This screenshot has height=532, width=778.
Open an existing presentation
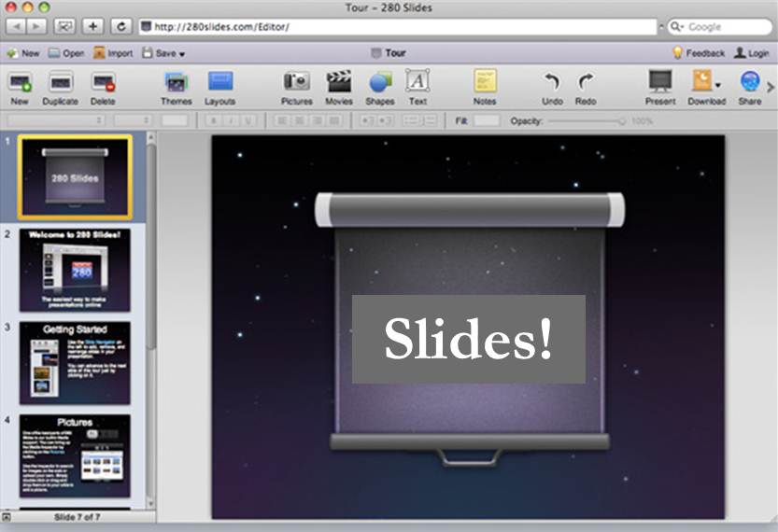(x=66, y=53)
